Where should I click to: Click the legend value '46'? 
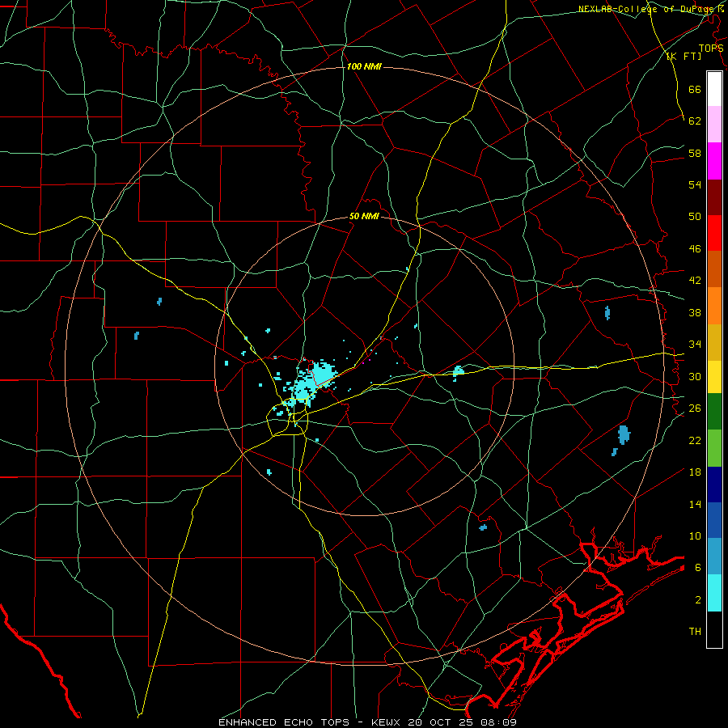coord(695,249)
